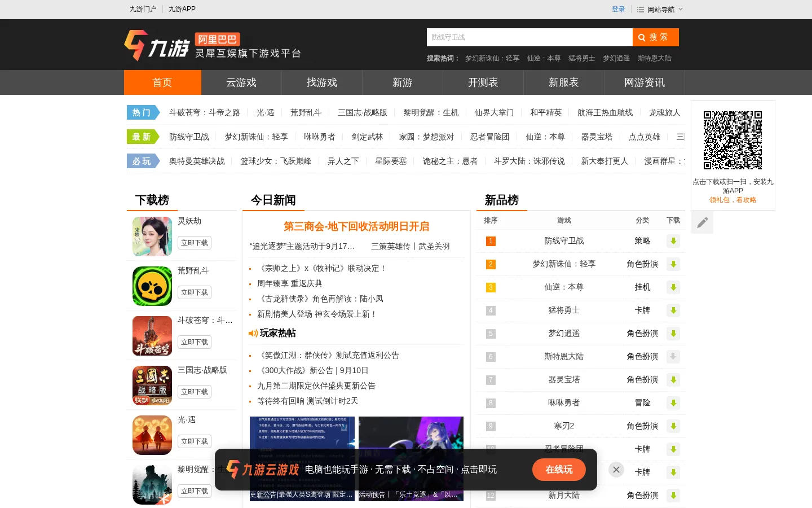The height and width of the screenshot is (508, 812).
Task: Click the 必玩 category tag
Action: [x=143, y=161]
